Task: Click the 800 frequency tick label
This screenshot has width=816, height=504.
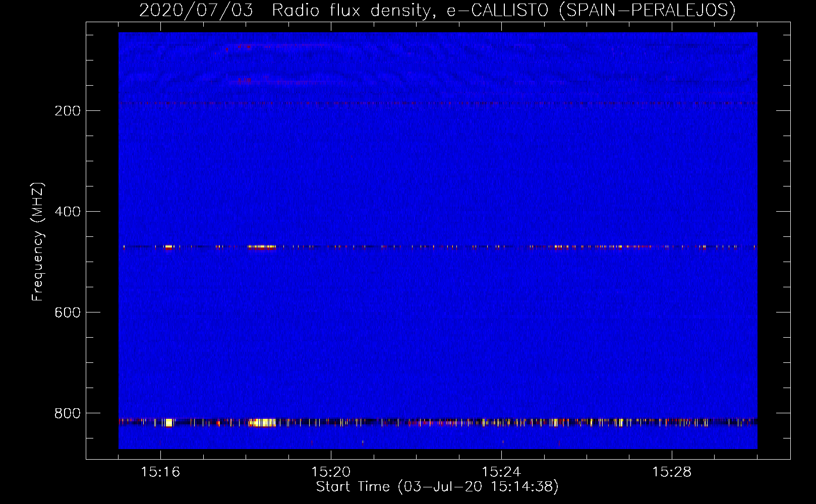Action: point(68,413)
